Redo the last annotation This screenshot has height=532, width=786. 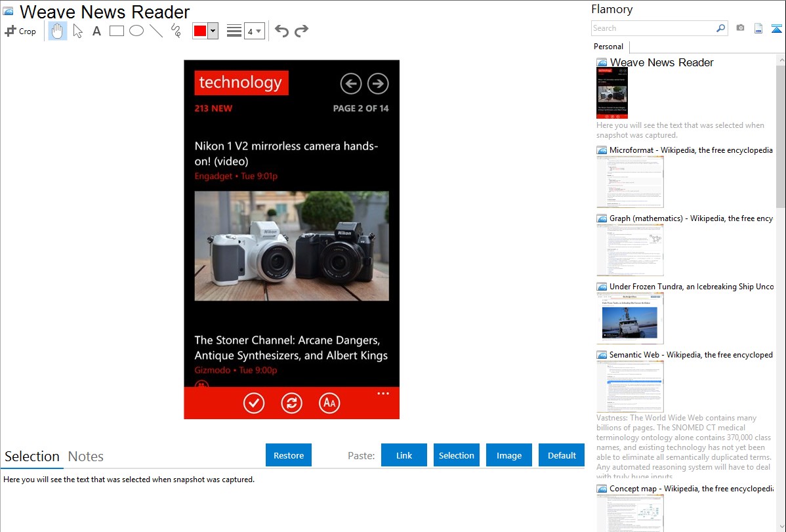[301, 31]
